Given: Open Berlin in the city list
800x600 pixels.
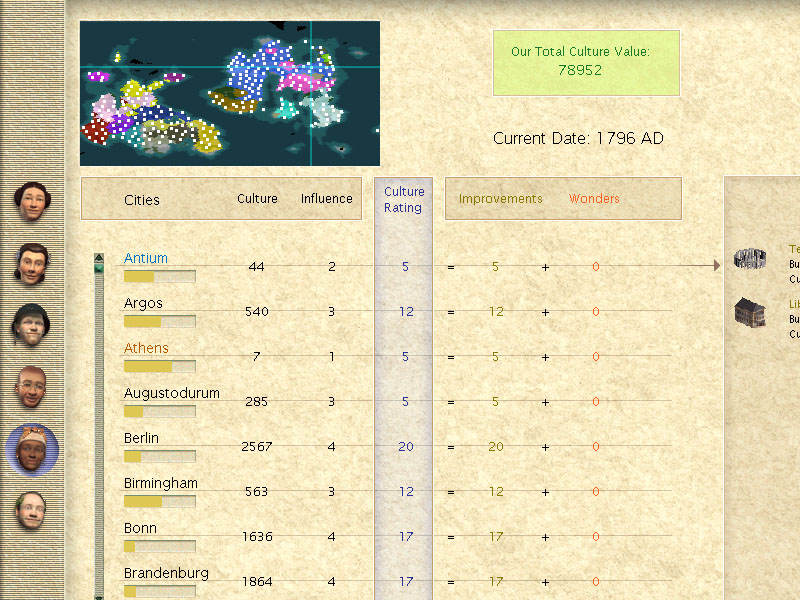Looking at the screenshot, I should (141, 438).
